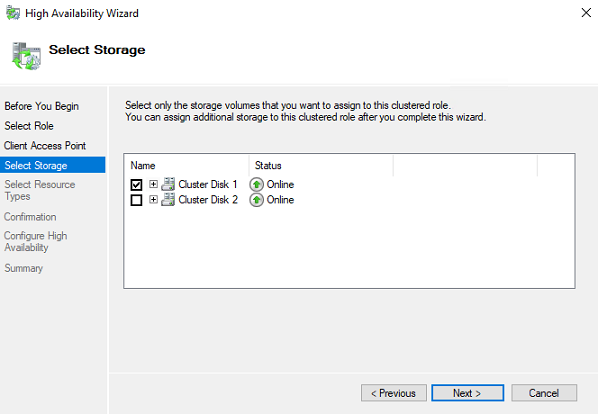This screenshot has height=414, width=598.
Task: Close the High Availability Wizard window
Action: (x=586, y=13)
